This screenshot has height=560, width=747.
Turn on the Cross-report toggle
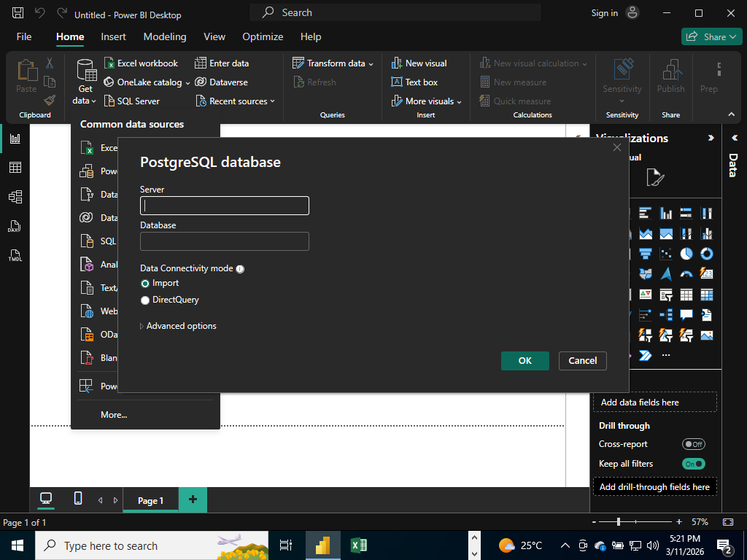point(693,444)
